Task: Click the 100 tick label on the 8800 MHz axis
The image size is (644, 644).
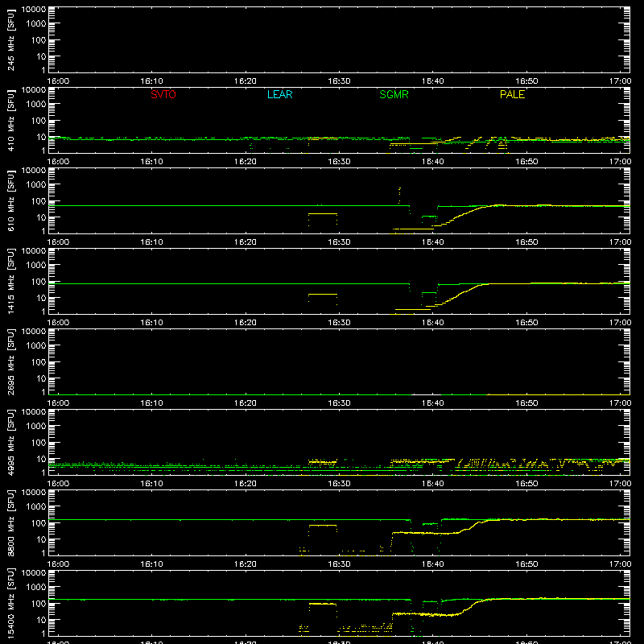Action: (39, 523)
